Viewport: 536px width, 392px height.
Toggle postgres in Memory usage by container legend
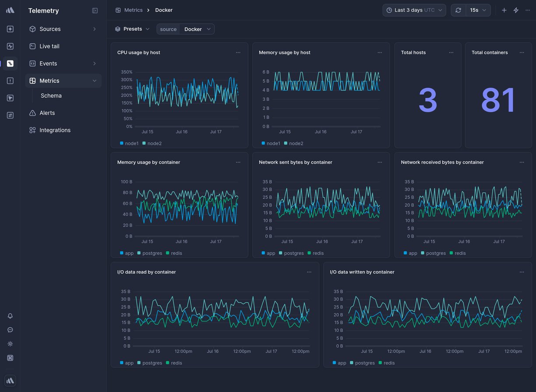149,253
